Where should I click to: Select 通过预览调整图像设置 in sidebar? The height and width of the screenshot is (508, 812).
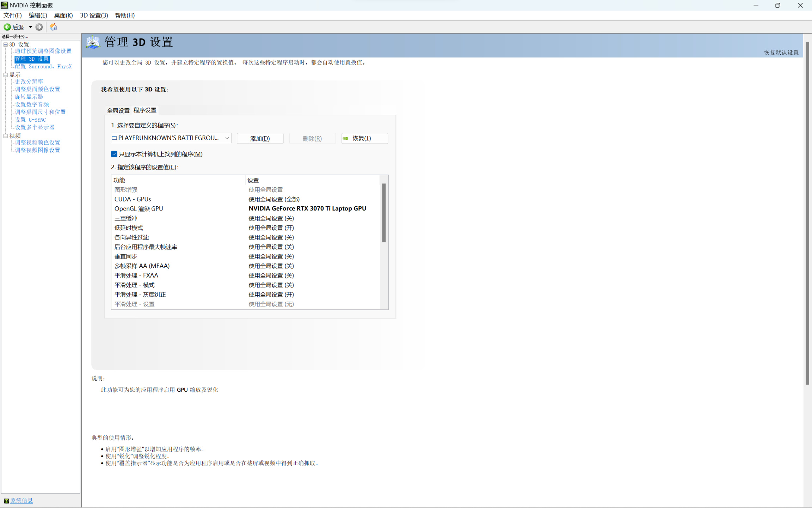click(43, 51)
